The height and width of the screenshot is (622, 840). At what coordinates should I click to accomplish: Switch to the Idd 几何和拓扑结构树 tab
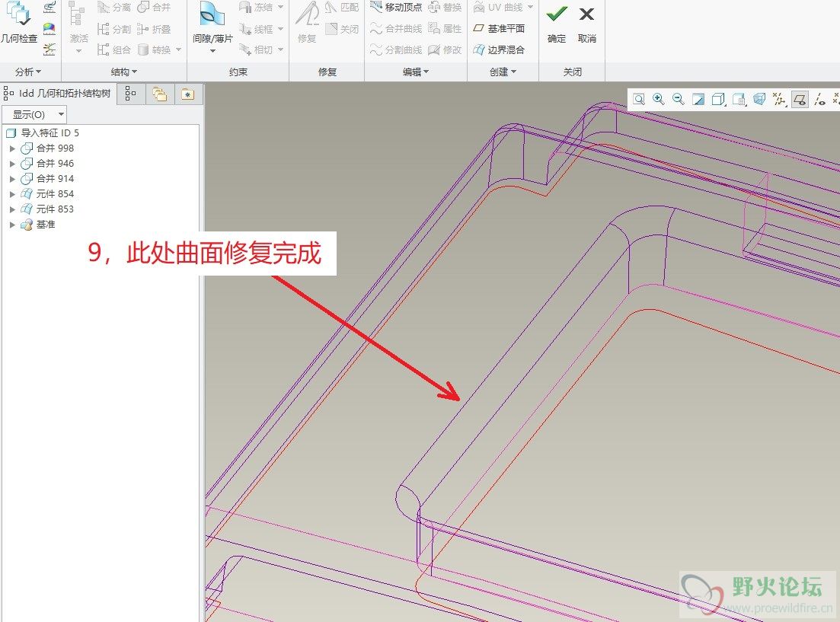coord(57,94)
